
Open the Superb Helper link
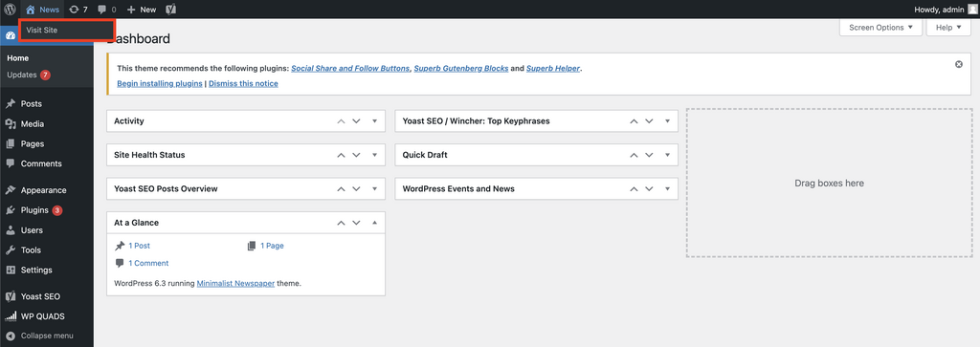tap(554, 69)
